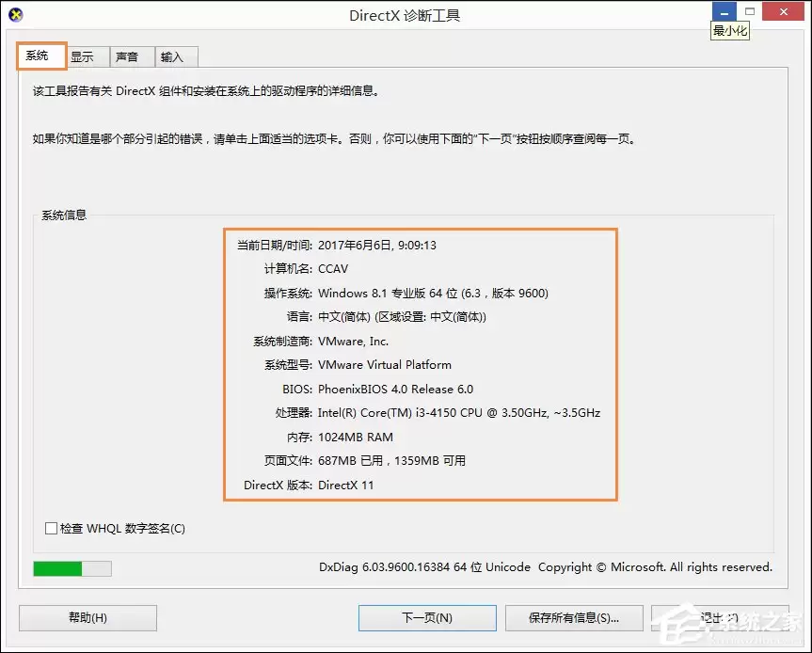Image resolution: width=812 pixels, height=653 pixels.
Task: Minimize the DirectX diagnostic window
Action: tap(724, 11)
